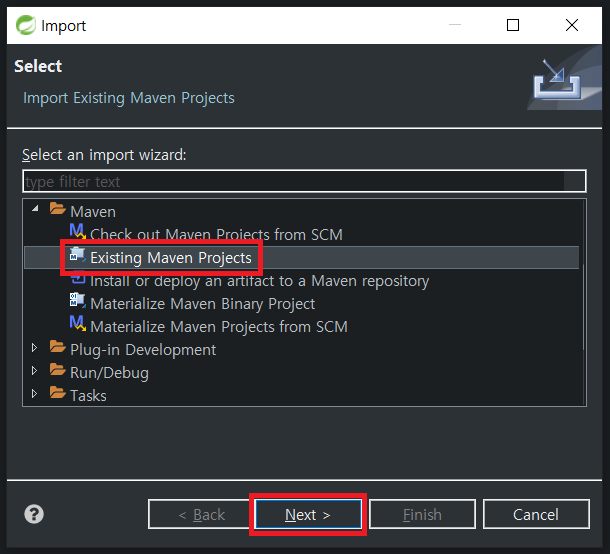The width and height of the screenshot is (610, 554).
Task: Collapse the Maven tree node
Action: tap(35, 209)
